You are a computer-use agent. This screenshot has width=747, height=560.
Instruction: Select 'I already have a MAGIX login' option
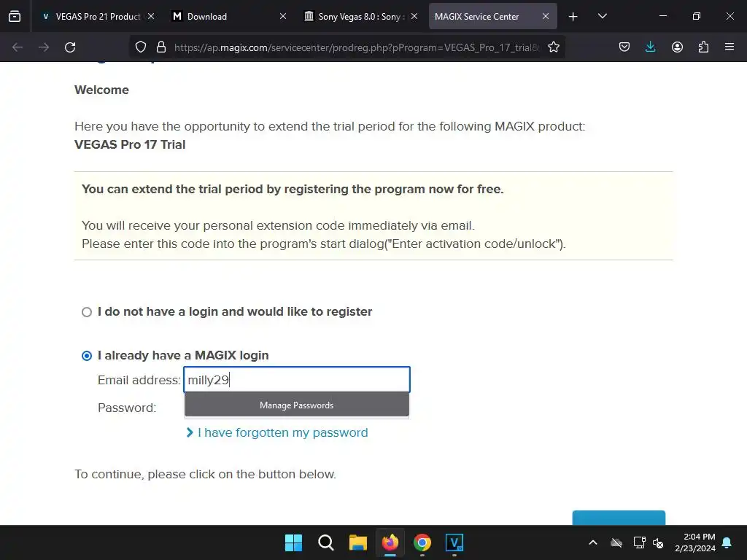(x=87, y=356)
